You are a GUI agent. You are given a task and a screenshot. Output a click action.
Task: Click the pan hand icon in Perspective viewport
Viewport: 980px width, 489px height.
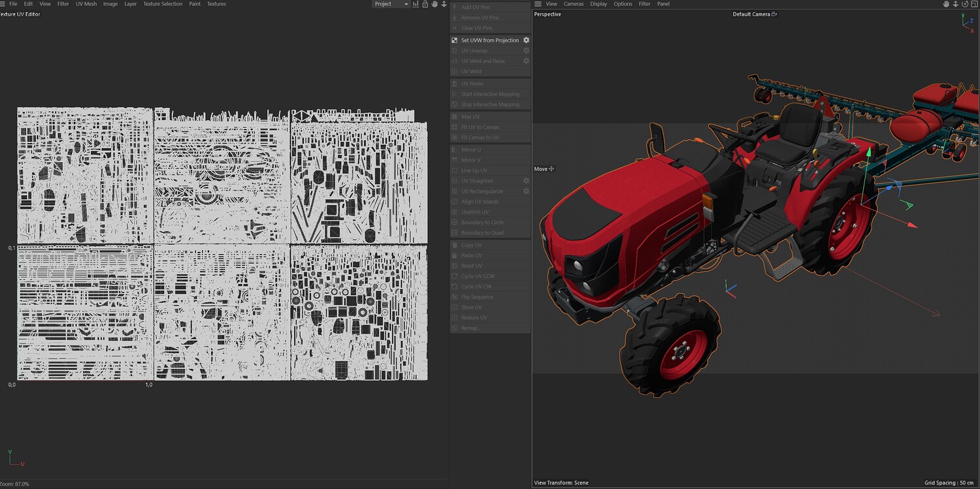click(946, 4)
